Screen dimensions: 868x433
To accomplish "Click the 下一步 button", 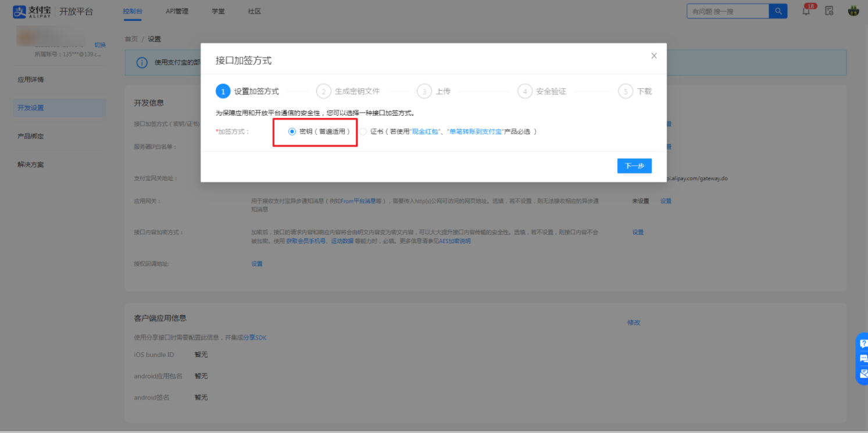I will pyautogui.click(x=634, y=166).
